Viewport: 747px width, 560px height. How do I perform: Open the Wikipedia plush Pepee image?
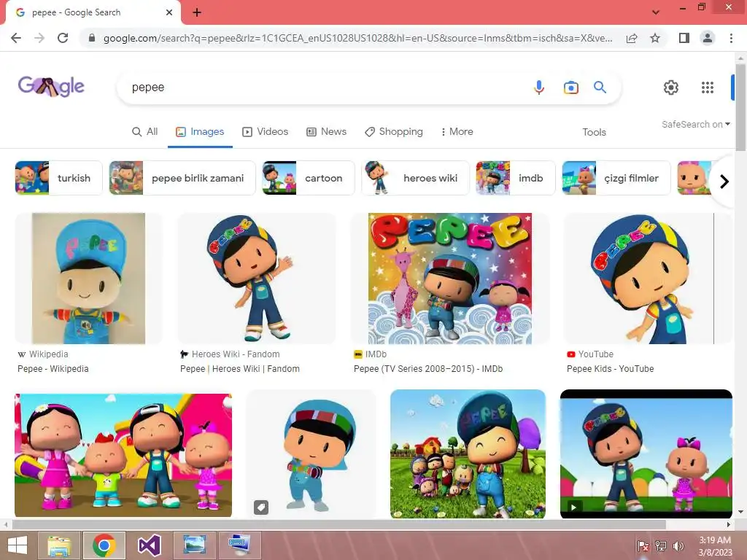(x=88, y=278)
